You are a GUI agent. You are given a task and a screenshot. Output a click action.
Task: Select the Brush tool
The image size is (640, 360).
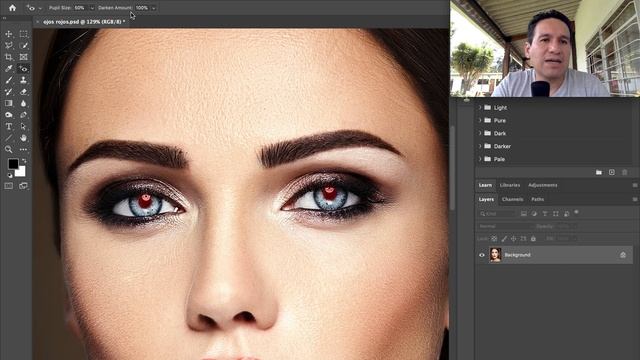pyautogui.click(x=9, y=80)
